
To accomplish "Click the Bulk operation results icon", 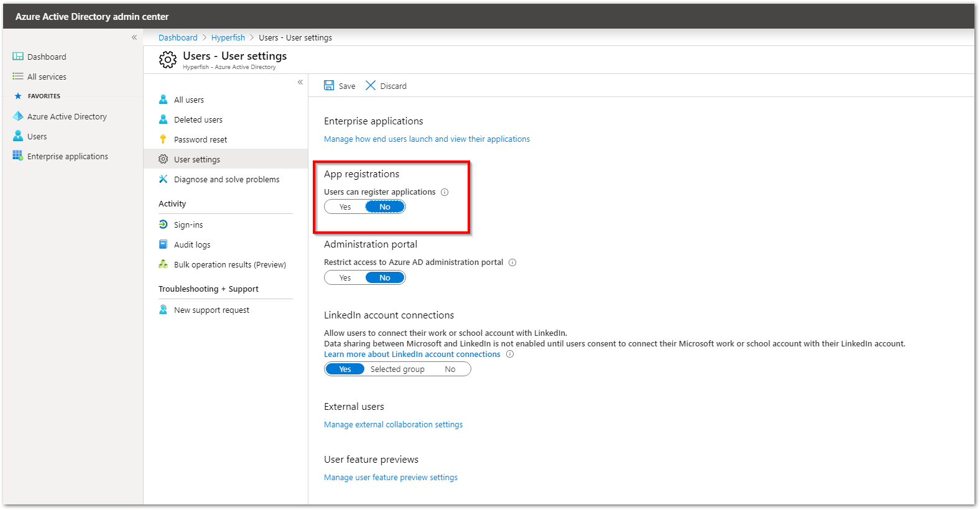I will pos(164,264).
